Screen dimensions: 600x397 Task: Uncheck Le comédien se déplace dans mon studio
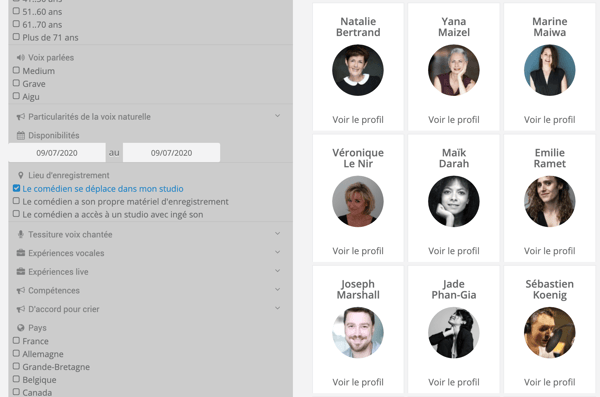(x=16, y=188)
